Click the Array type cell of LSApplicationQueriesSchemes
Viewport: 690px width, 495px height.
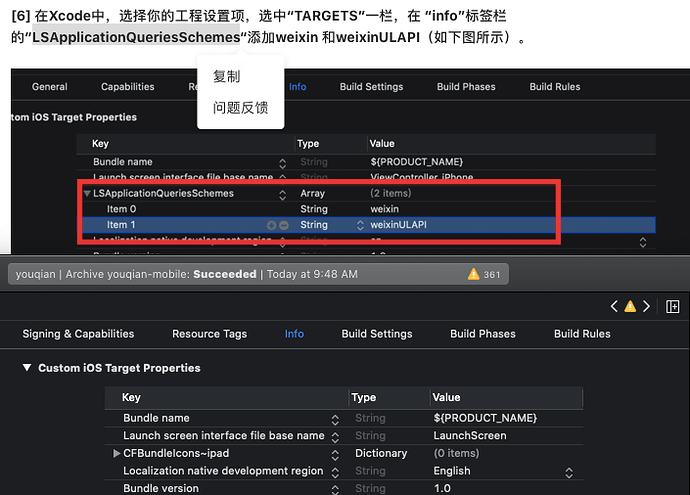[x=312, y=193]
